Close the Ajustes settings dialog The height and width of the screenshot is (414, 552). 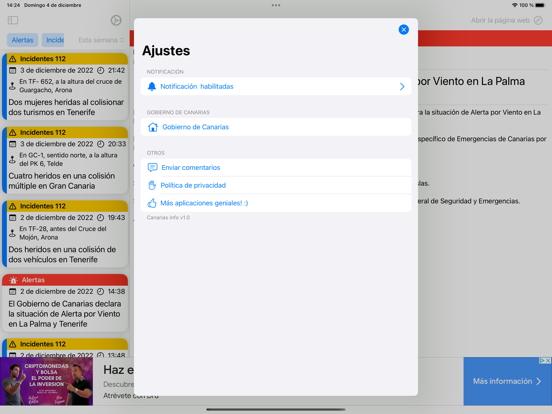coord(403,30)
